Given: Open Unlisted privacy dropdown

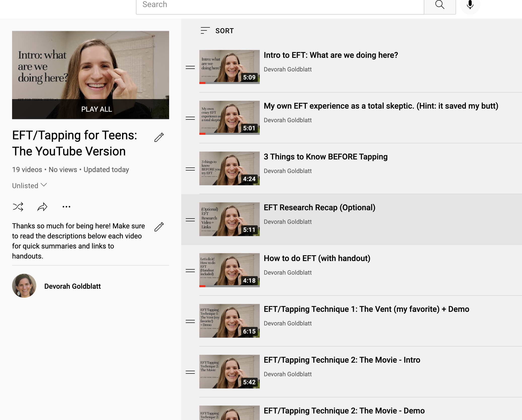Looking at the screenshot, I should (30, 186).
